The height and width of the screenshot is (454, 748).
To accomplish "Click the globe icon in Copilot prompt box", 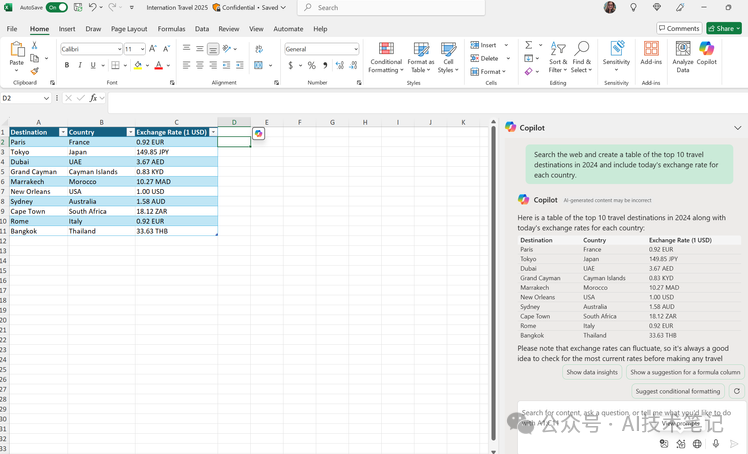I will point(697,444).
